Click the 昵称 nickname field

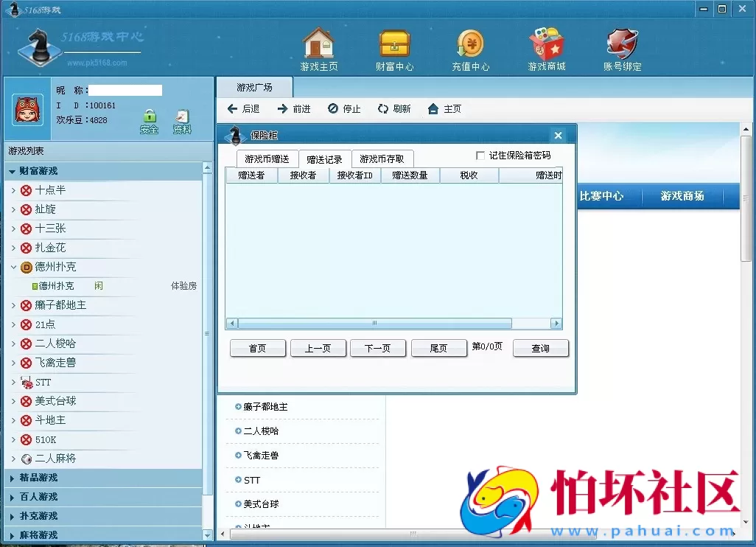[x=125, y=91]
